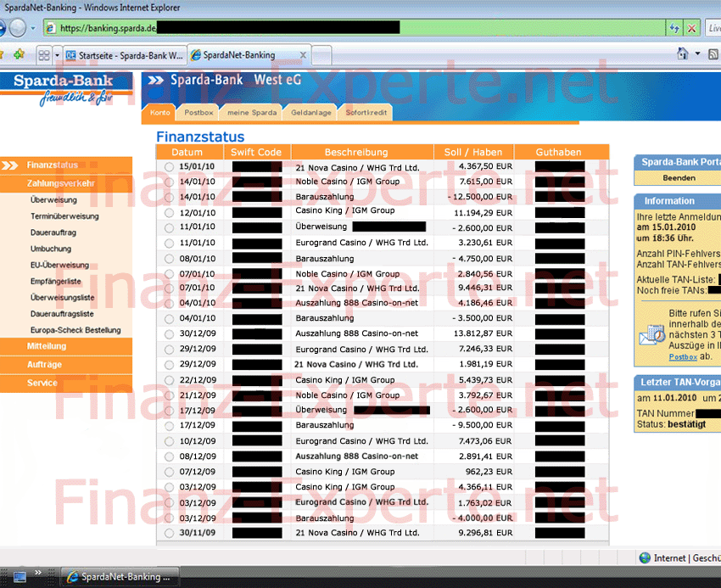
Task: Click the Beenden button in Sparda-Bank Portal
Action: tap(679, 178)
